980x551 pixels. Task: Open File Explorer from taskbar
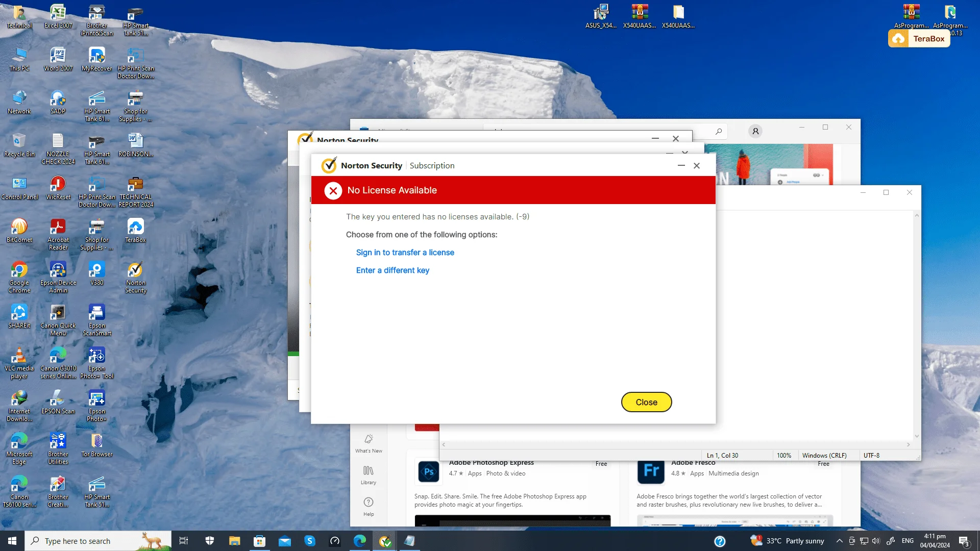pos(234,541)
